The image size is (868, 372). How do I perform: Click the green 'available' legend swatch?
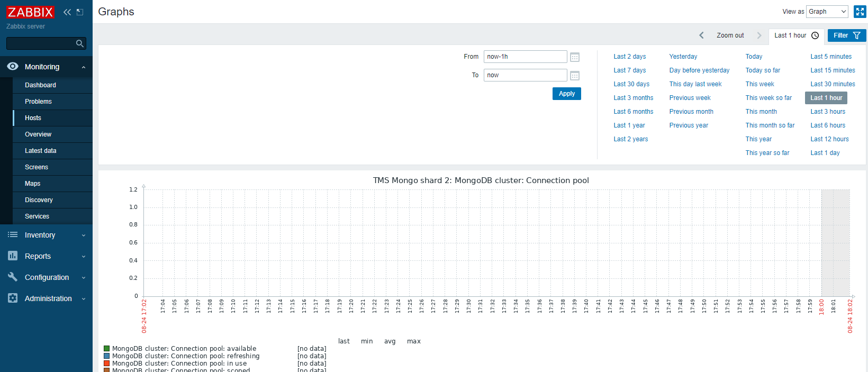point(107,349)
